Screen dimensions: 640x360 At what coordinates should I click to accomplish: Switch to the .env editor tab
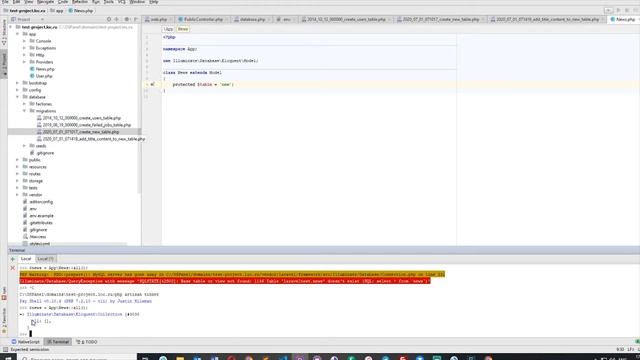[x=285, y=19]
